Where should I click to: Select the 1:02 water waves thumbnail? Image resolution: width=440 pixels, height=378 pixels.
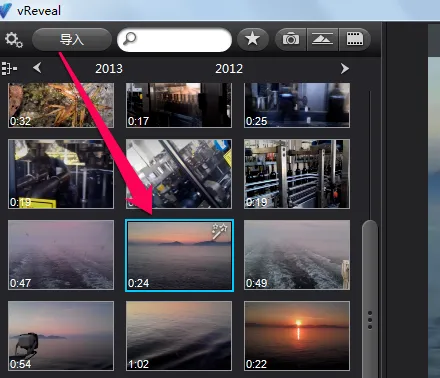point(179,336)
